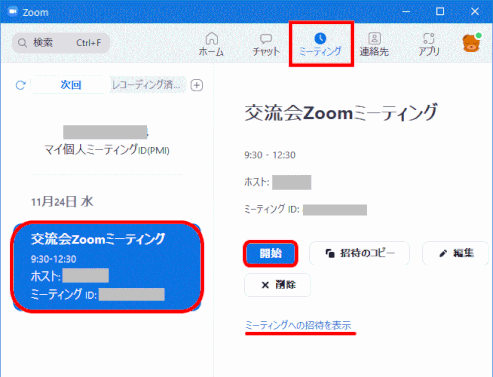Click the Zoom logo in title bar
Viewport: 493px width, 377px height.
[x=12, y=12]
